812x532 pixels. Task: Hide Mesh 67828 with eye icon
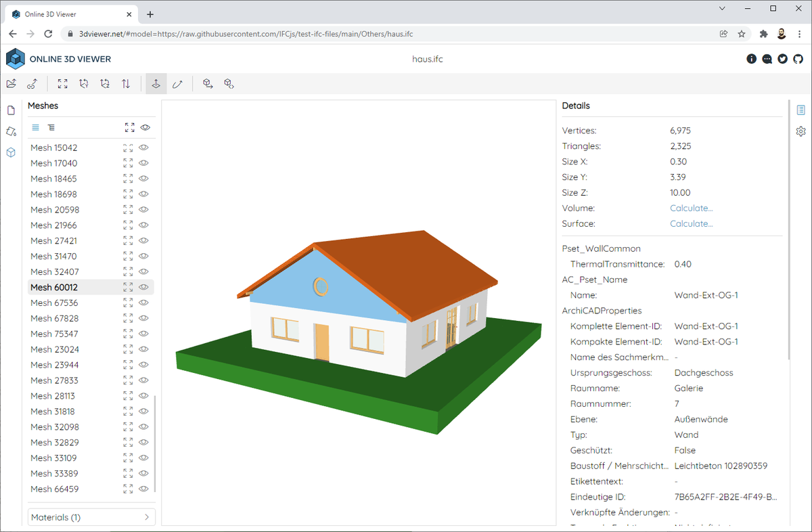(x=143, y=318)
